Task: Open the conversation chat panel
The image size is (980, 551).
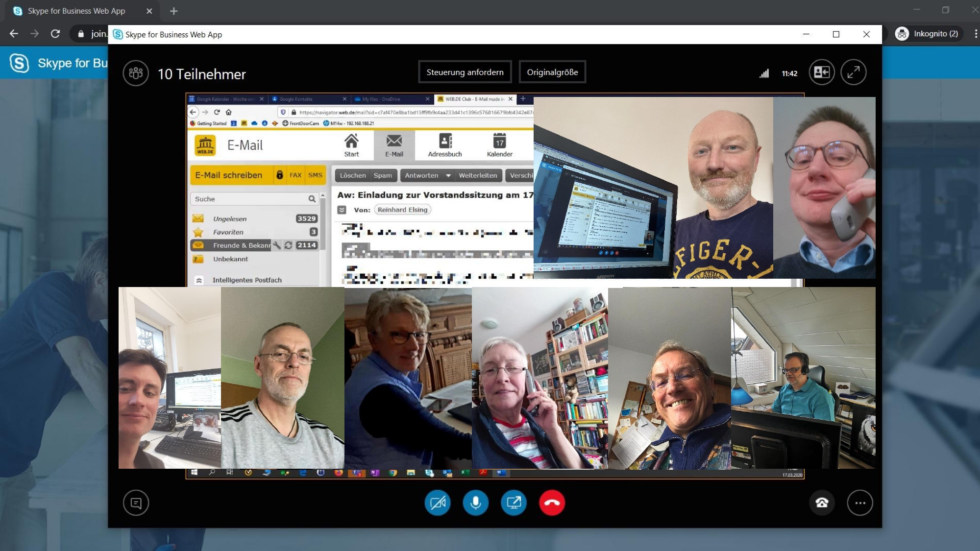Action: coord(136,503)
